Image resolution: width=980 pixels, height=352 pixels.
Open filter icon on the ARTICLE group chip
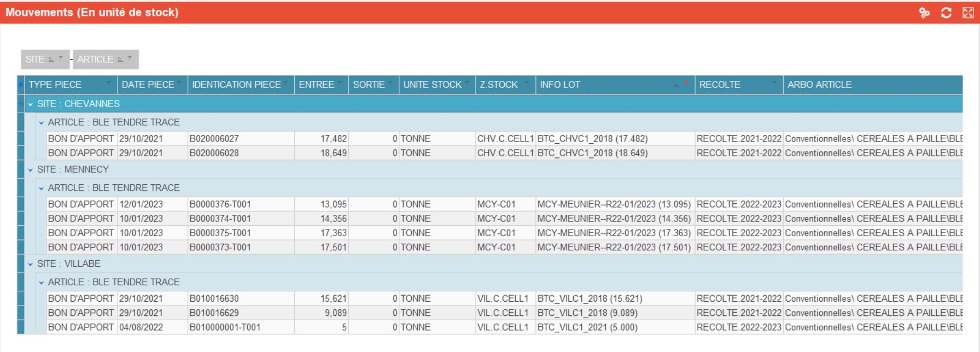(130, 58)
